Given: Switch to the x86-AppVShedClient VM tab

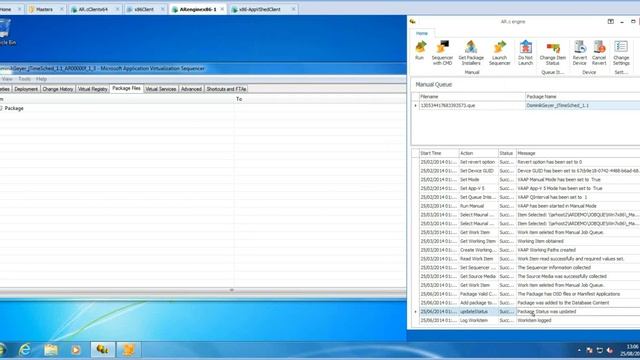Looking at the screenshot, I should click(260, 9).
